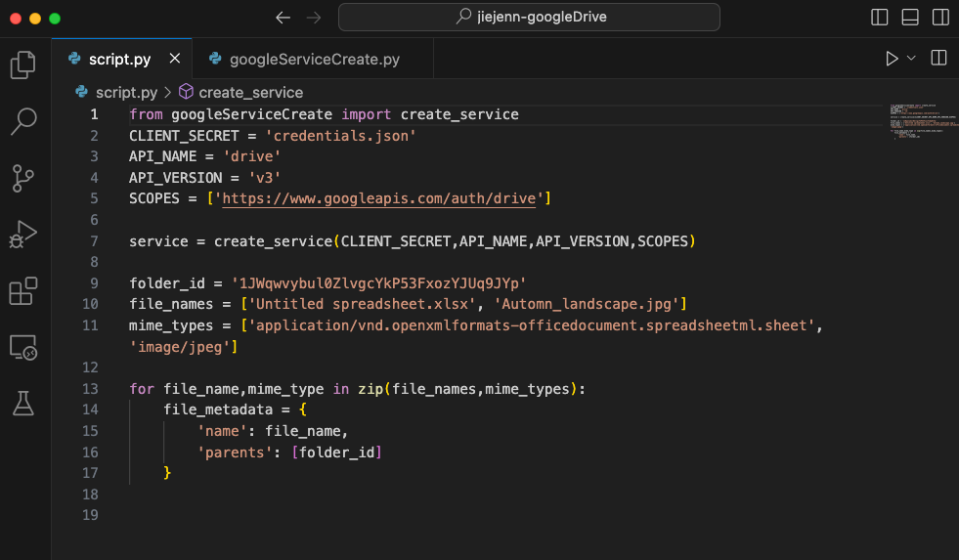Open the Source Control view
This screenshot has width=959, height=560.
click(x=23, y=178)
